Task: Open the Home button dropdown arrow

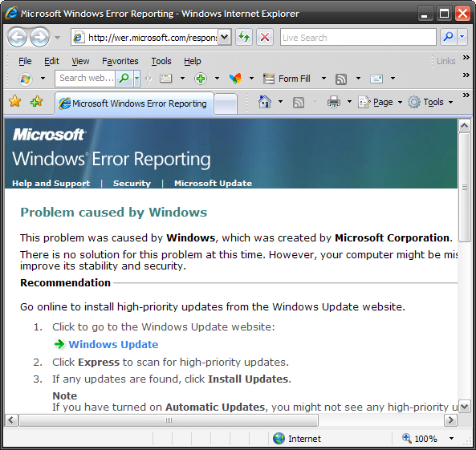Action: (x=280, y=102)
